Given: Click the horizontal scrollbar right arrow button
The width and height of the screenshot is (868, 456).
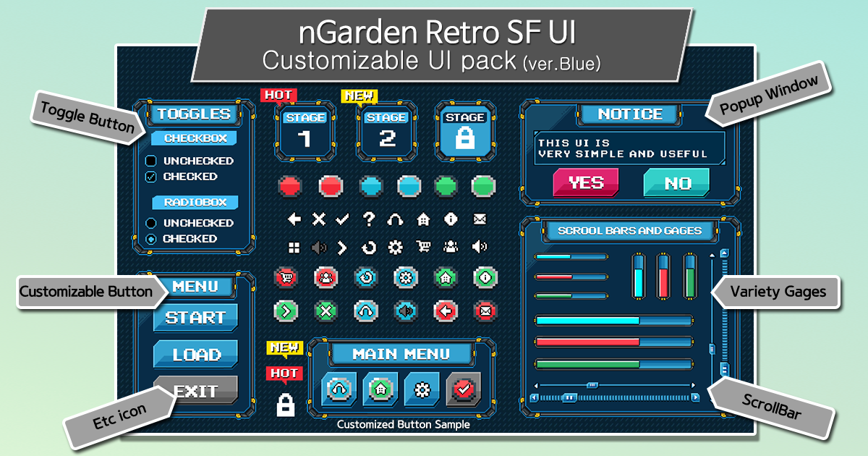Looking at the screenshot, I should pos(696,397).
